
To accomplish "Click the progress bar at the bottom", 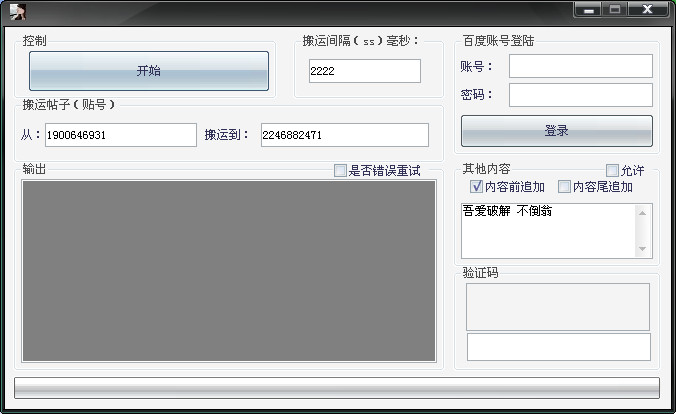I will [337, 388].
